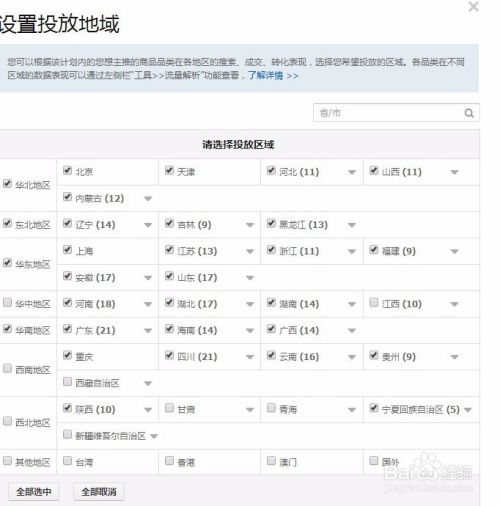Viewport: 500px width, 506px height.
Task: Expand the 浙江 (11) dropdown arrow
Action: (x=352, y=251)
